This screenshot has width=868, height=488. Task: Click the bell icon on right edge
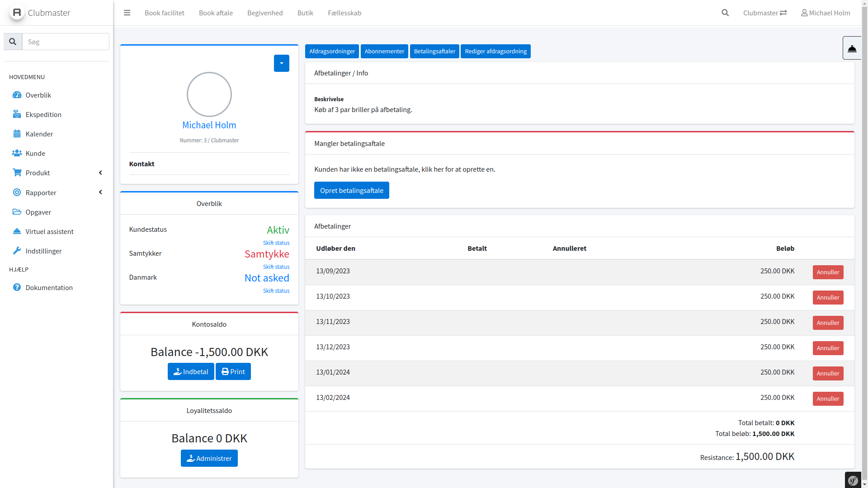[852, 48]
